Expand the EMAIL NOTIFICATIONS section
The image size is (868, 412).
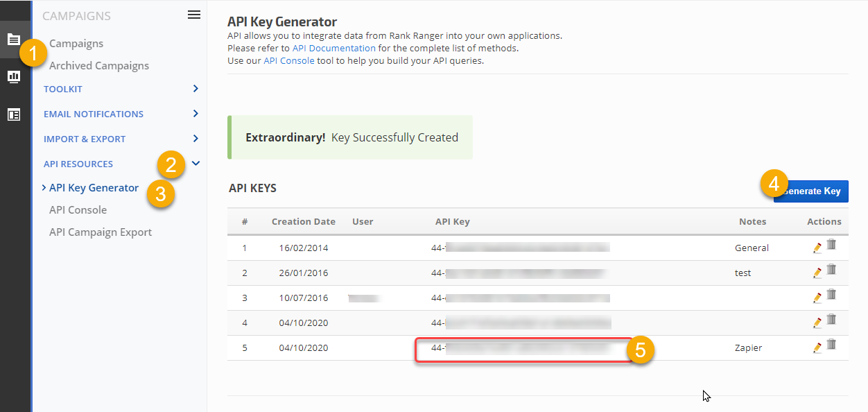(x=196, y=114)
